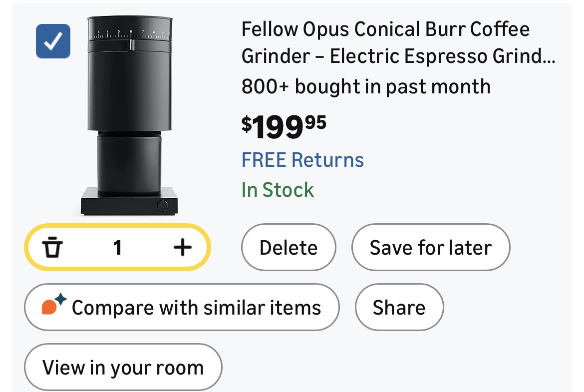Click the 800+ bought in past month text
This screenshot has height=392, width=584.
[366, 86]
